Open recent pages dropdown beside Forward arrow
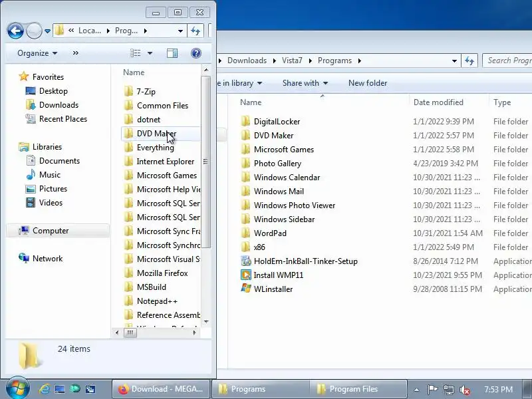This screenshot has height=399, width=532. (47, 31)
